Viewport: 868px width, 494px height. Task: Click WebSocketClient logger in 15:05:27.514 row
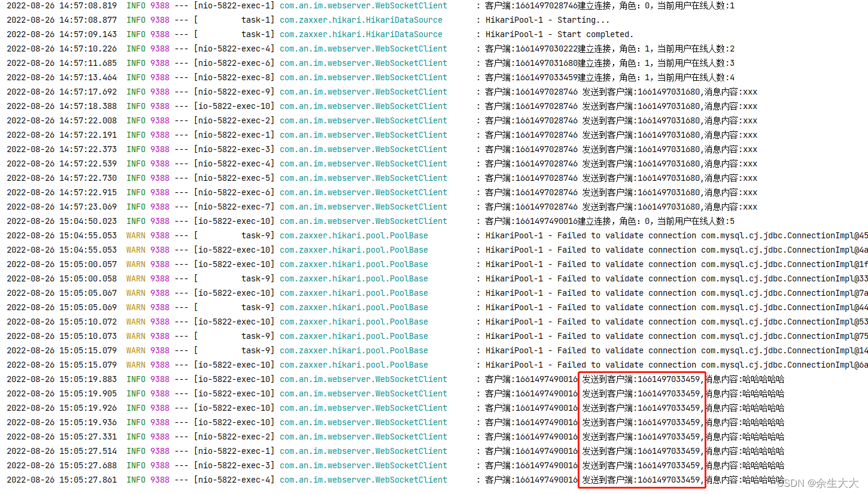point(363,451)
